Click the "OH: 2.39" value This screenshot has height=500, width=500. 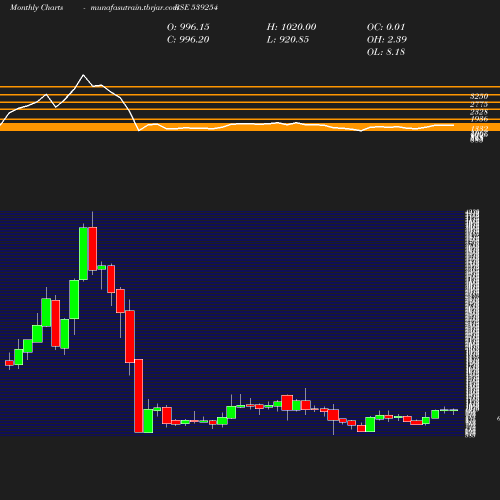tap(387, 40)
